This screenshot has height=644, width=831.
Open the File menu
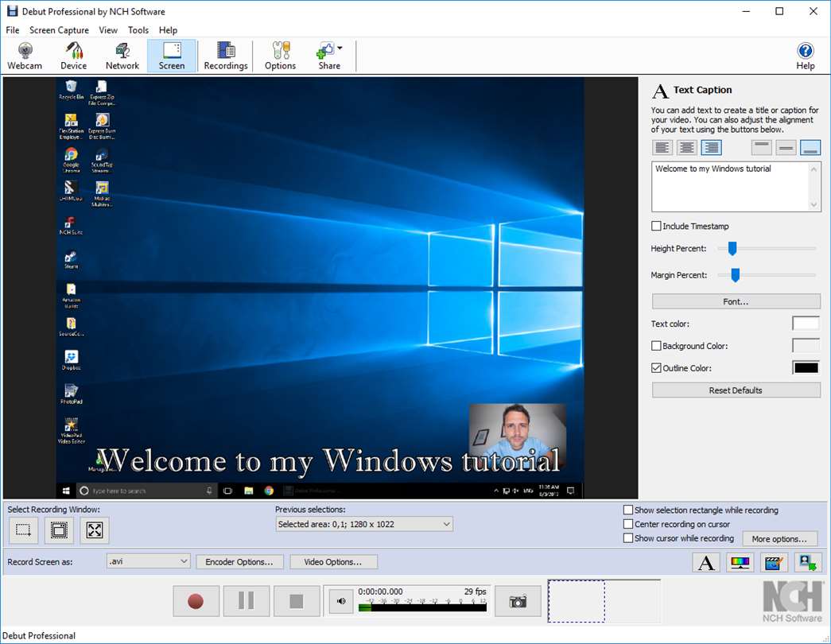[x=12, y=30]
